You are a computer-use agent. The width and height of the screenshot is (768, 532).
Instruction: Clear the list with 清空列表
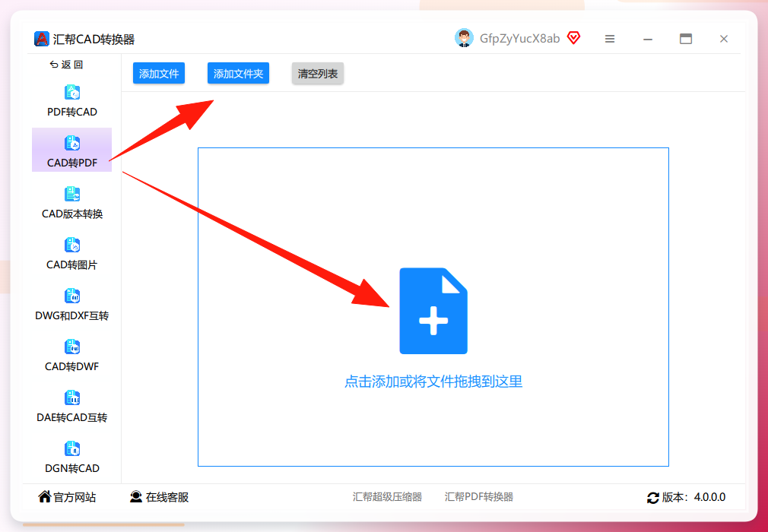[318, 74]
